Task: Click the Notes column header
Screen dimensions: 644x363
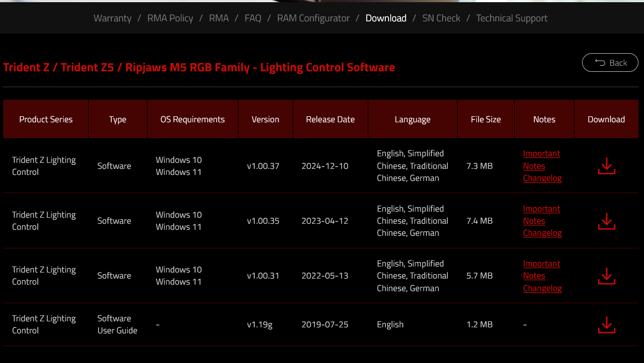Action: click(544, 119)
